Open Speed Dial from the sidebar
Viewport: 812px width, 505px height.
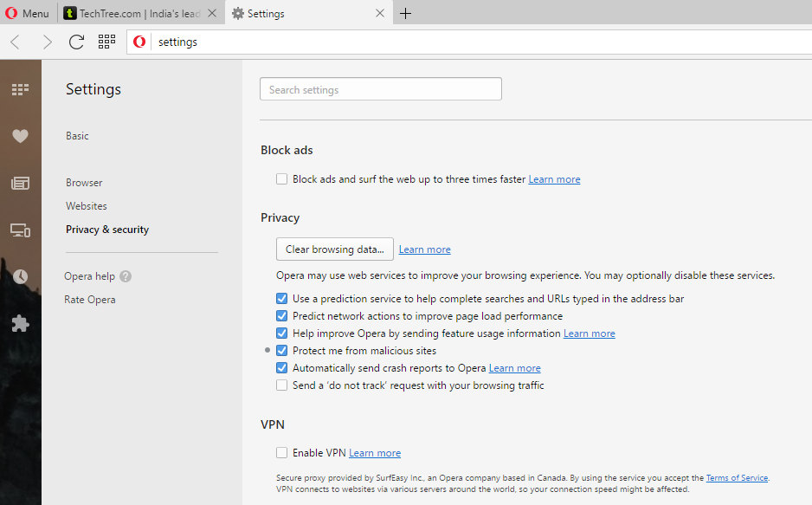coord(20,89)
